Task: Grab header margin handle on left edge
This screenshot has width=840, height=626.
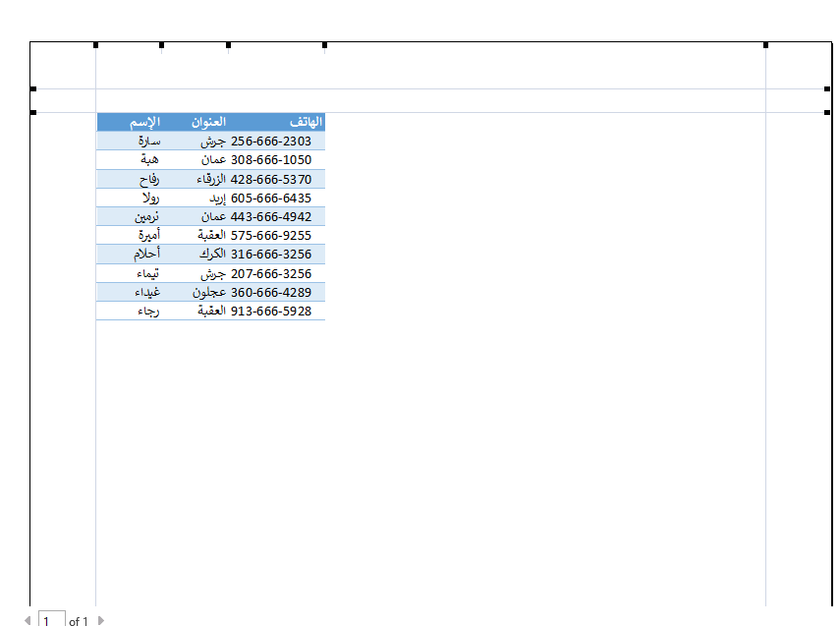Action: pyautogui.click(x=33, y=89)
